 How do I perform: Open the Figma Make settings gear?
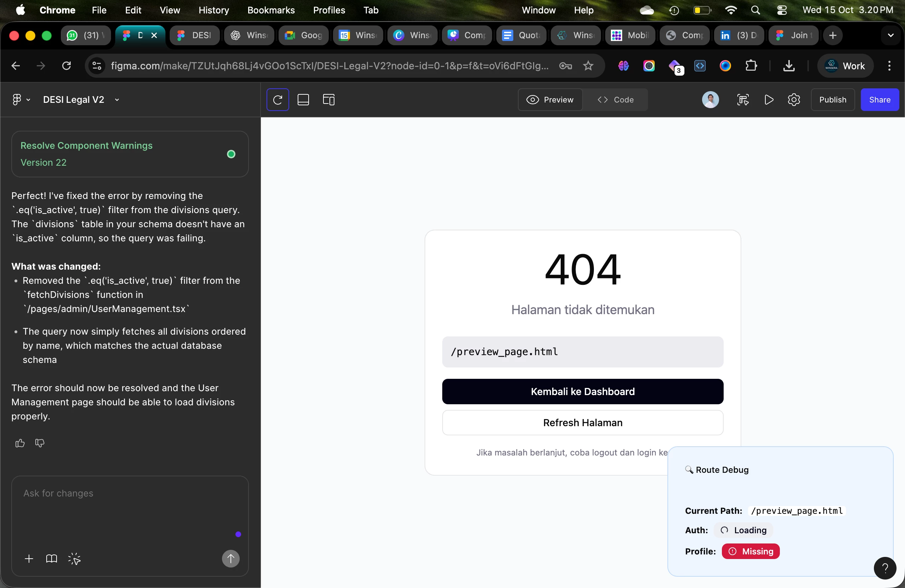coord(794,100)
